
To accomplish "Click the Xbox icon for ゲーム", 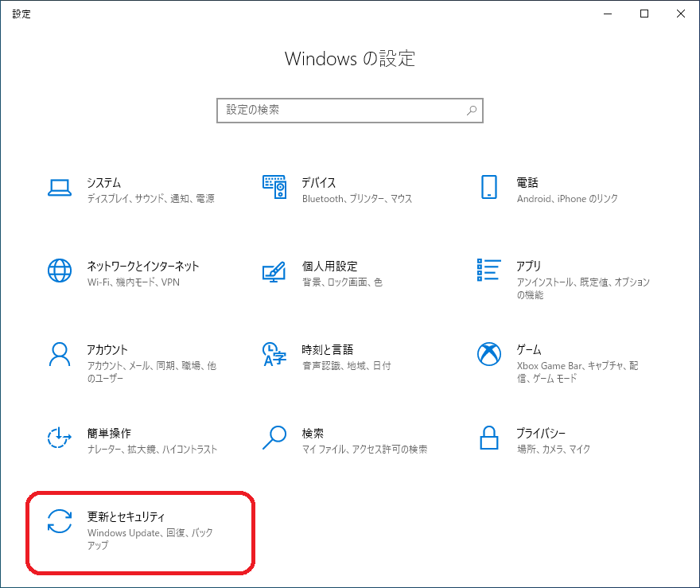I will point(489,354).
